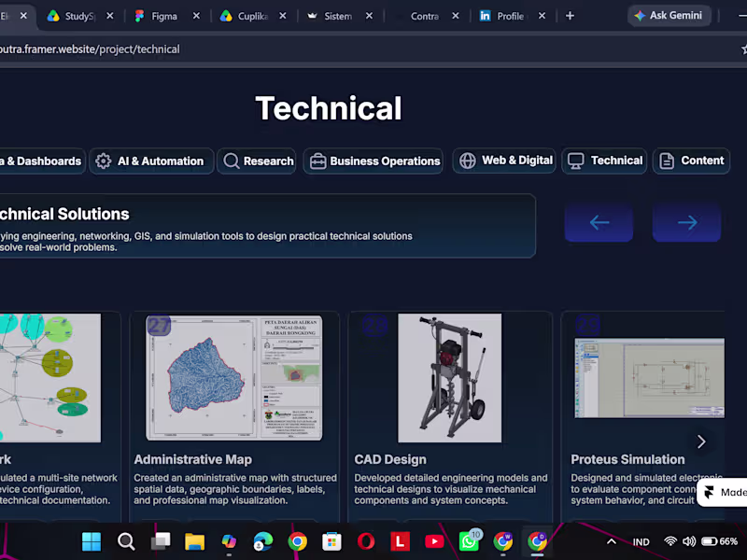Close the Sistem tab
The image size is (747, 560).
(x=369, y=16)
